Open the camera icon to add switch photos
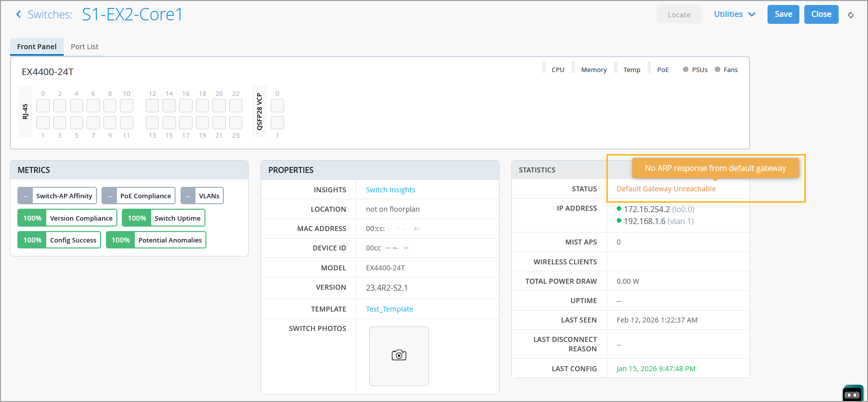The image size is (868, 402). point(399,356)
